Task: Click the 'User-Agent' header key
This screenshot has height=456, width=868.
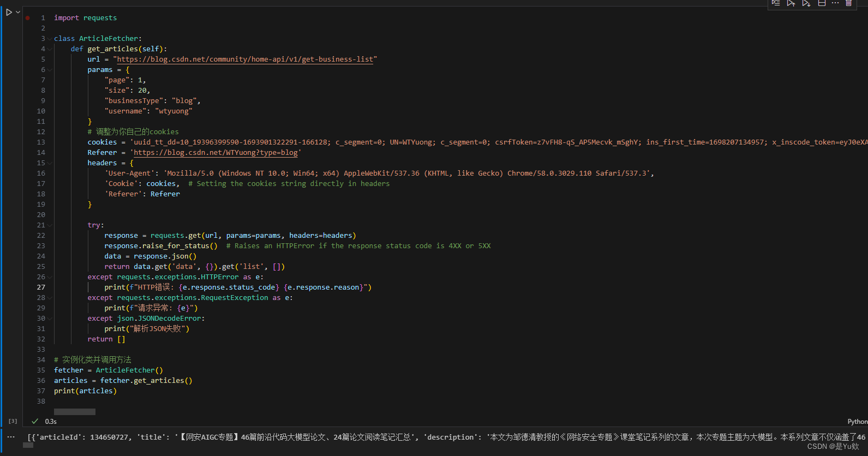Action: coord(130,173)
